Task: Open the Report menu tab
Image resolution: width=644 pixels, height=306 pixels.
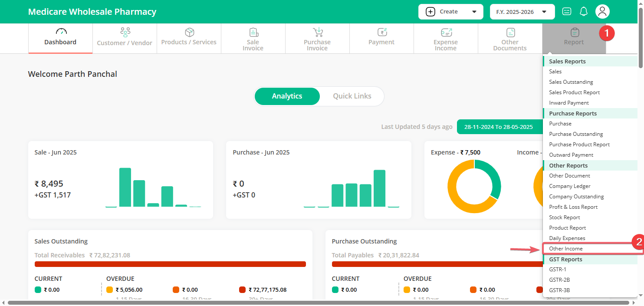Action: click(x=574, y=38)
